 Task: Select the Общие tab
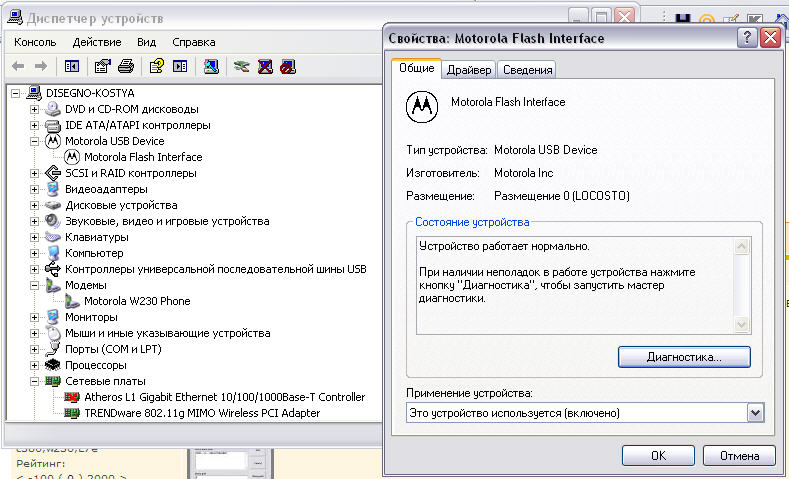[417, 68]
